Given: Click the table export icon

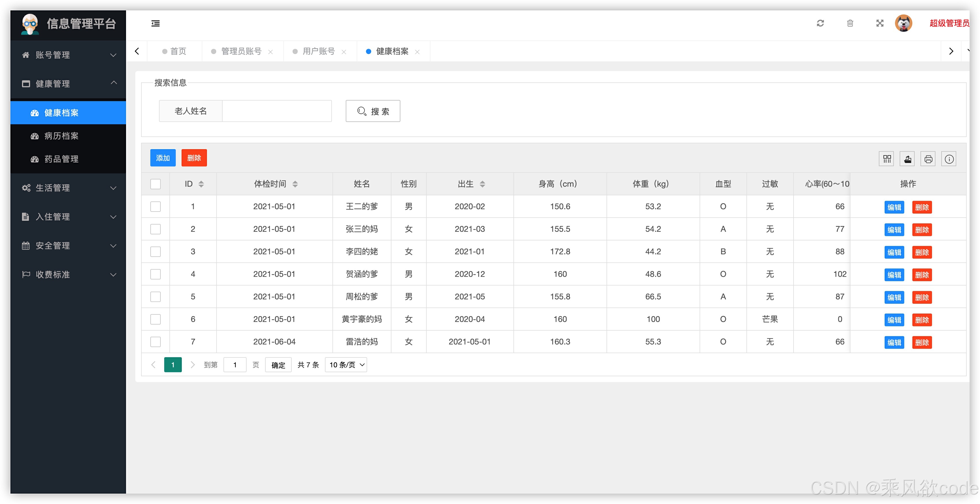Looking at the screenshot, I should pos(907,159).
